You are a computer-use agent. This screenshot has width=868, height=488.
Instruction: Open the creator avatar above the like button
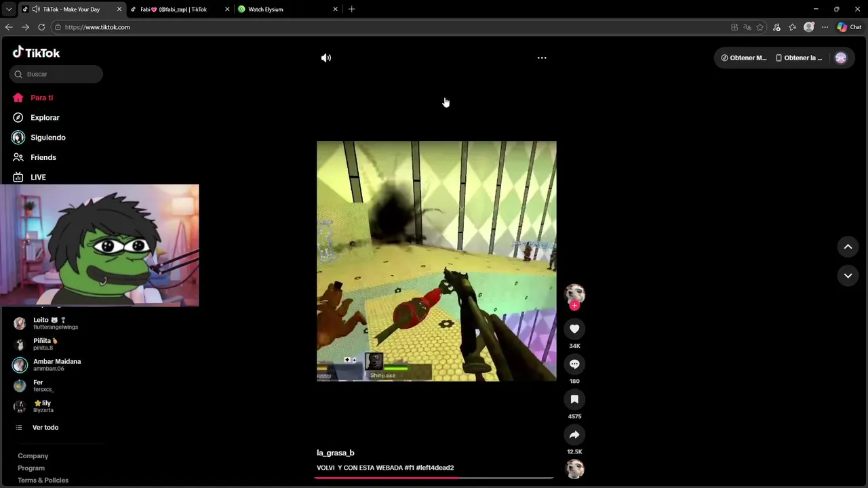point(574,293)
